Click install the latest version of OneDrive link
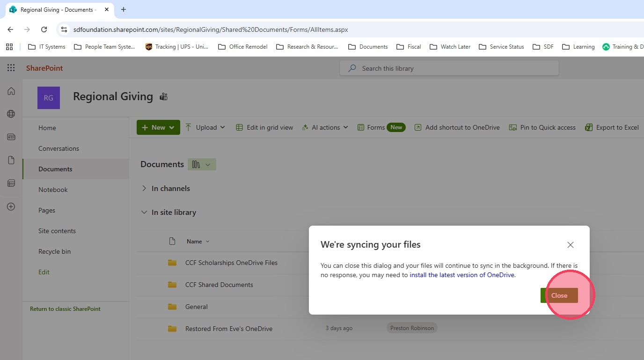644x360 pixels. coord(462,275)
